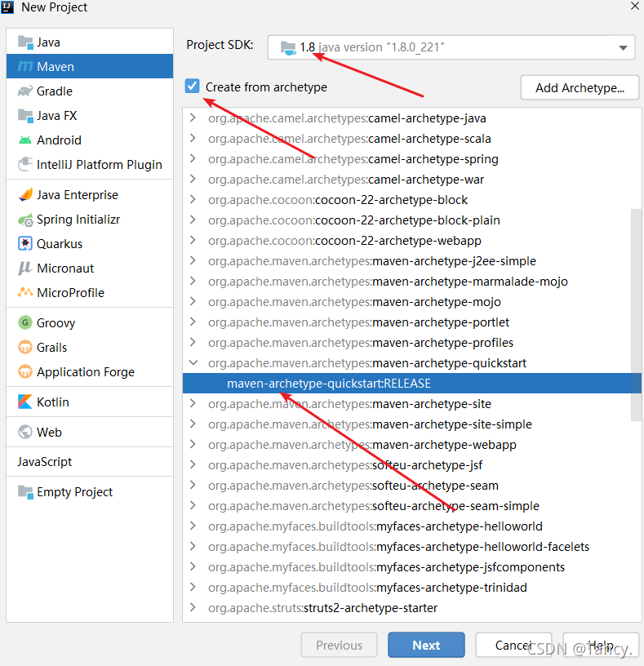Select maven-archetype-site-simple row
This screenshot has height=666, width=644.
click(x=411, y=424)
